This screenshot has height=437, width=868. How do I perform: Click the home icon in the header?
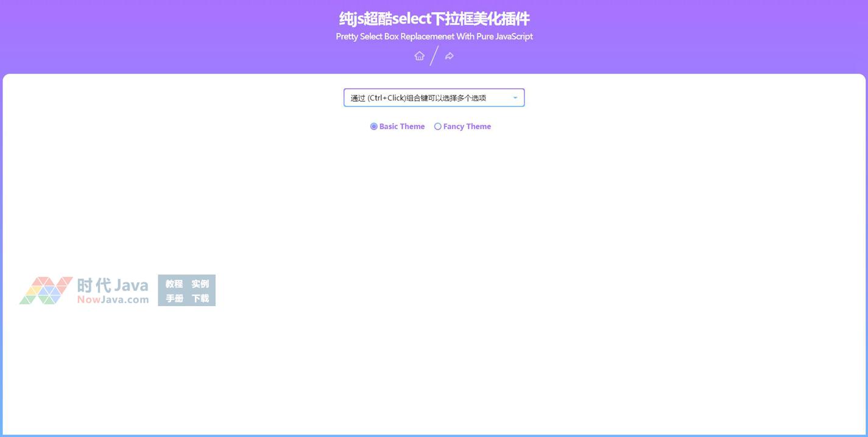(x=419, y=56)
